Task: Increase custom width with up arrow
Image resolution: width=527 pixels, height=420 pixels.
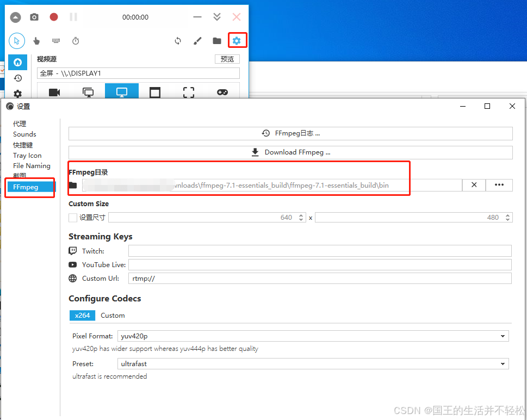Action: pyautogui.click(x=301, y=215)
